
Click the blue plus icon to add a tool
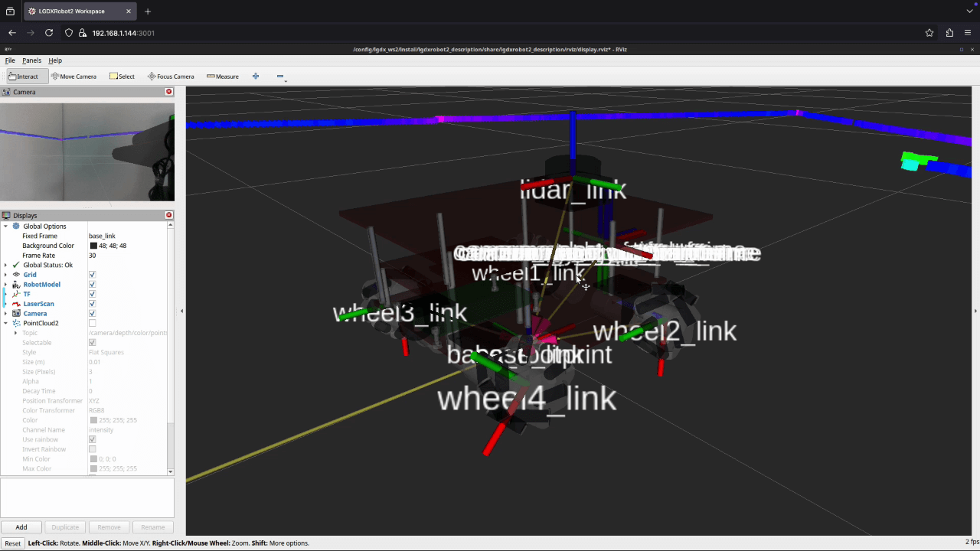[255, 76]
